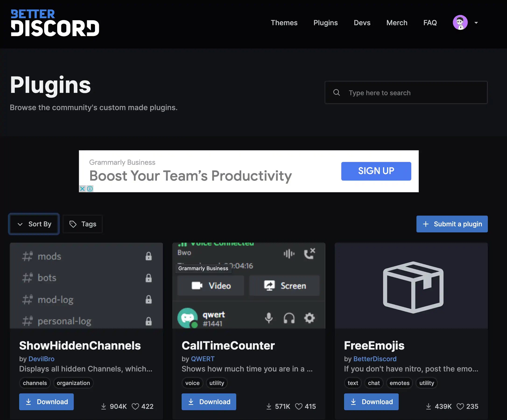Click the search magnifier icon
This screenshot has height=420, width=507.
(337, 92)
